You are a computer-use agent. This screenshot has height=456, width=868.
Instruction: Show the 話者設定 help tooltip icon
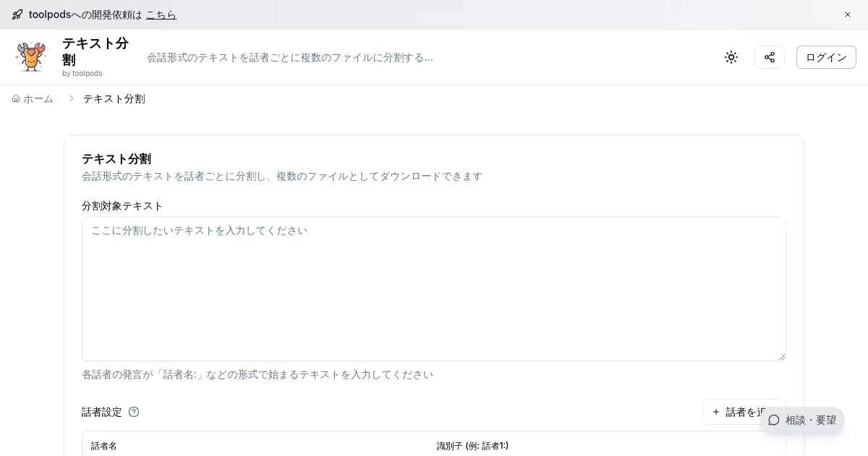coord(134,412)
